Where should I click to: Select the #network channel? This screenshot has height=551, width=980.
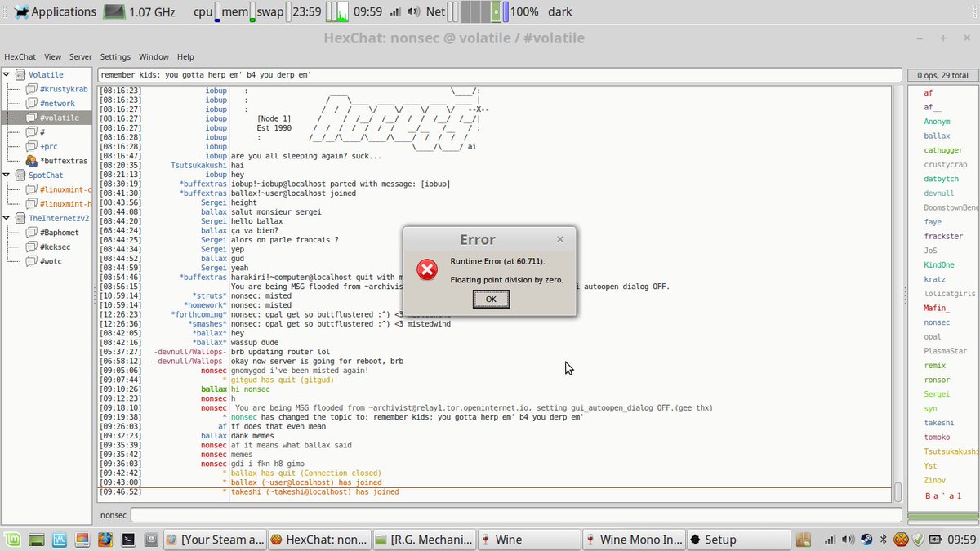point(57,104)
